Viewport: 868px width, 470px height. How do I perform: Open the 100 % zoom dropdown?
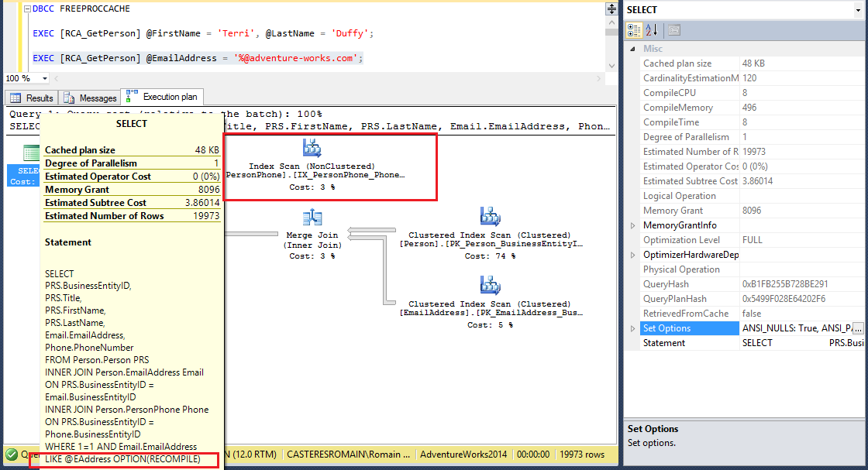pyautogui.click(x=45, y=78)
